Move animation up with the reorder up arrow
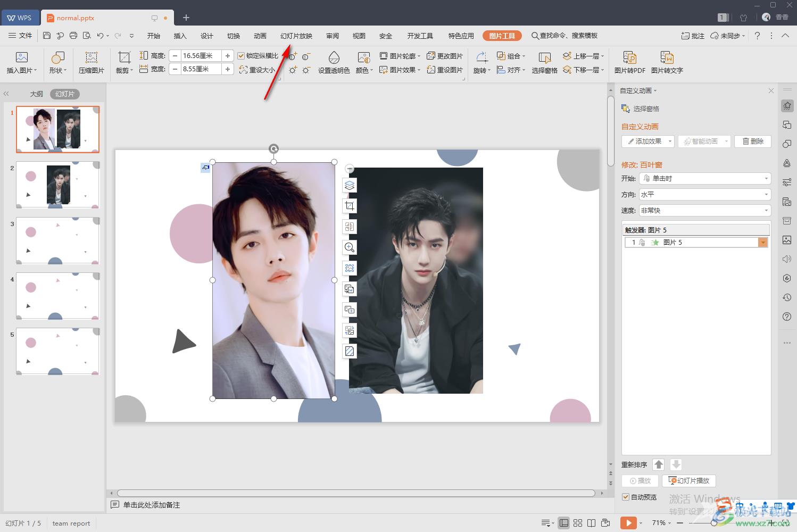The height and width of the screenshot is (532, 797). 659,464
